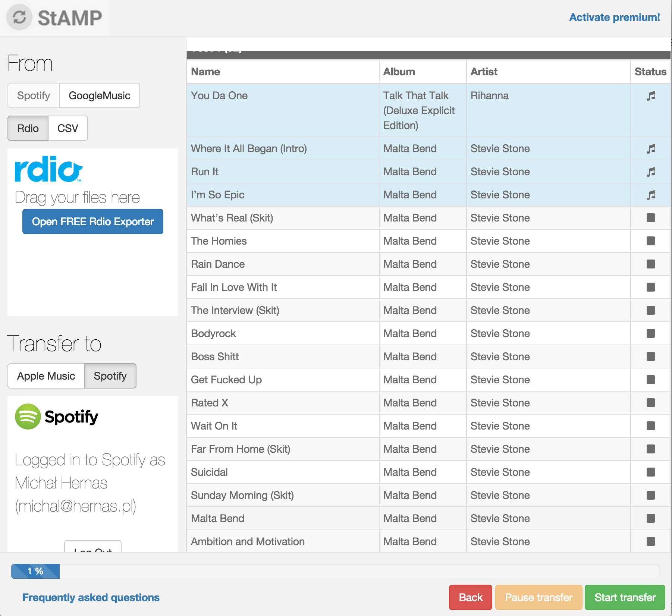
Task: Select GoogleMusic as the source service
Action: [x=100, y=95]
